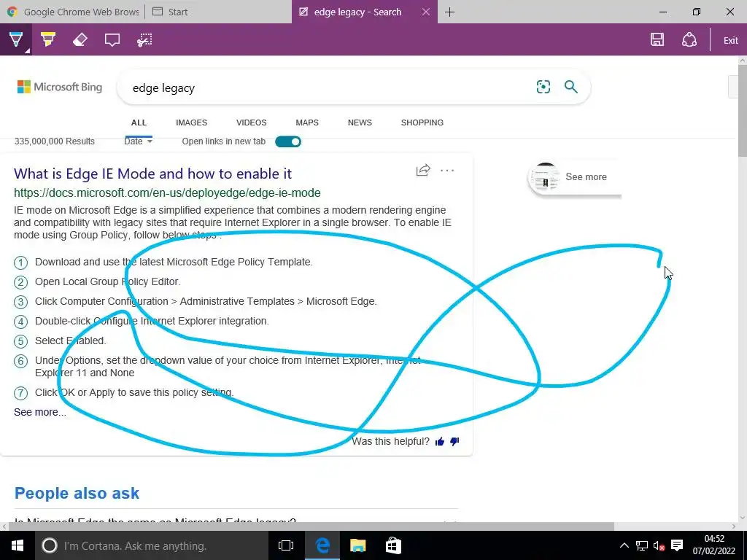Toggle Open links in new tab
This screenshot has width=747, height=560.
point(287,141)
